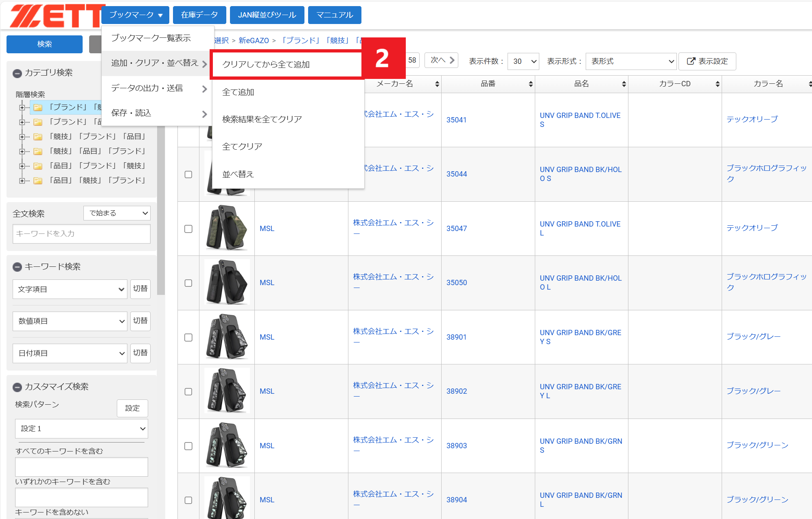This screenshot has width=812, height=519.
Task: Sort by 品番 column arrows
Action: (531, 84)
